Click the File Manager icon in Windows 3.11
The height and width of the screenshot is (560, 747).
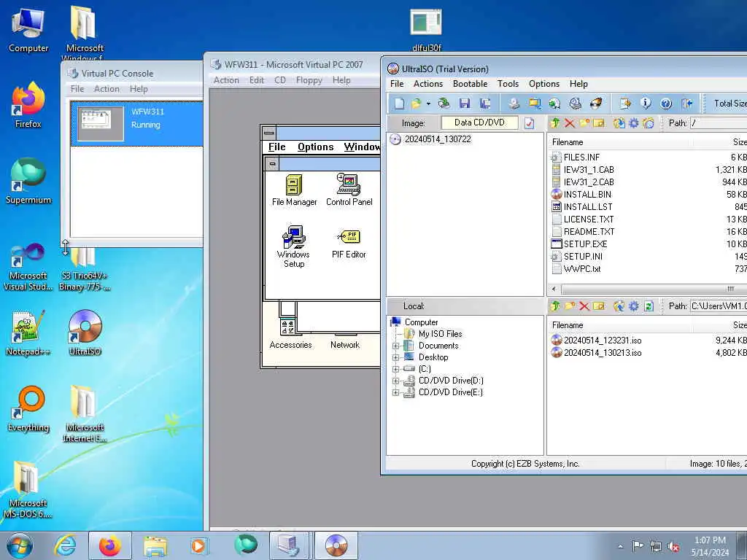(x=294, y=190)
